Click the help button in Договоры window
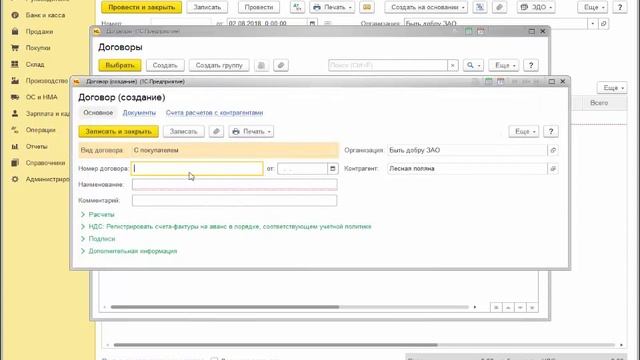Image resolution: width=640 pixels, height=360 pixels. pyautogui.click(x=531, y=65)
